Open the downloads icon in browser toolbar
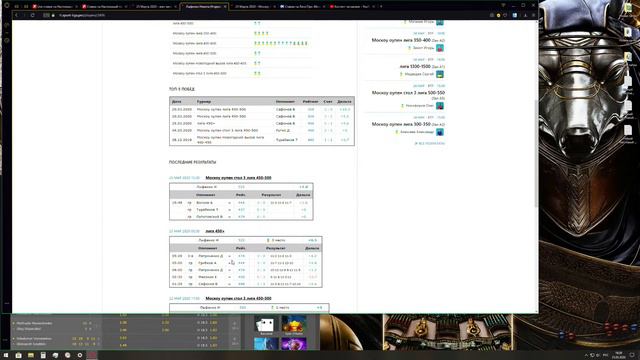Viewport: 640px width, 360px height. tap(525, 15)
